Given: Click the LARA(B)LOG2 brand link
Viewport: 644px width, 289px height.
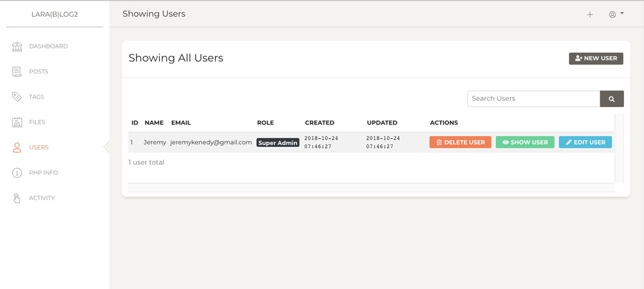Looking at the screenshot, I should tap(55, 14).
